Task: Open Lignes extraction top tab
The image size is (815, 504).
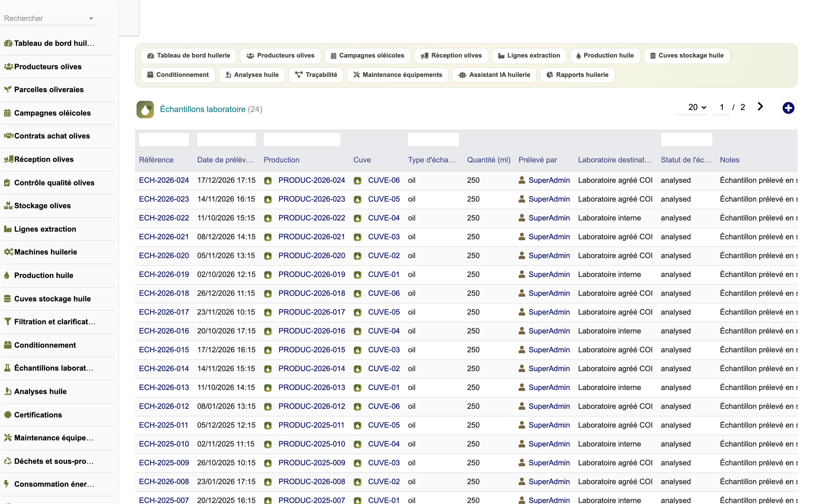Action: click(x=529, y=56)
